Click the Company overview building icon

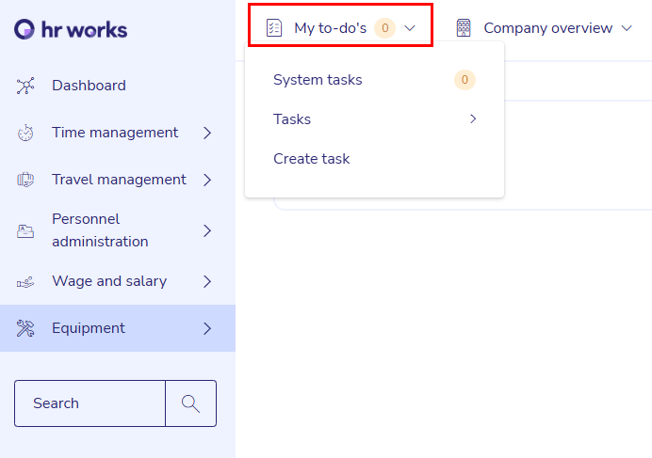(x=463, y=28)
